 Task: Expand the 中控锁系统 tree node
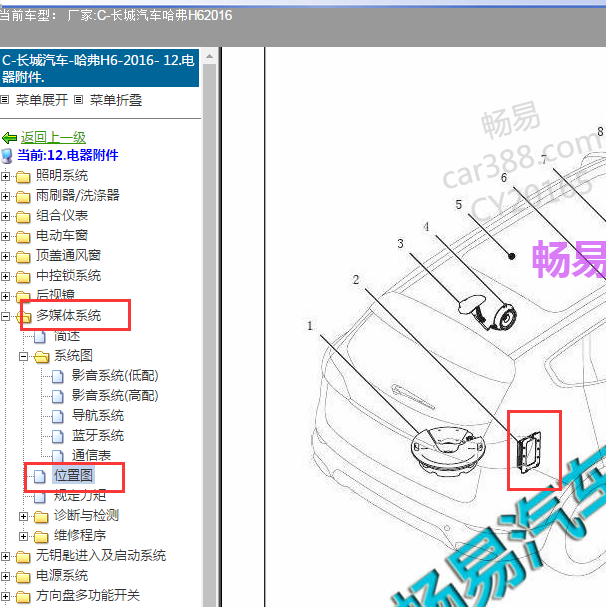[x=5, y=276]
